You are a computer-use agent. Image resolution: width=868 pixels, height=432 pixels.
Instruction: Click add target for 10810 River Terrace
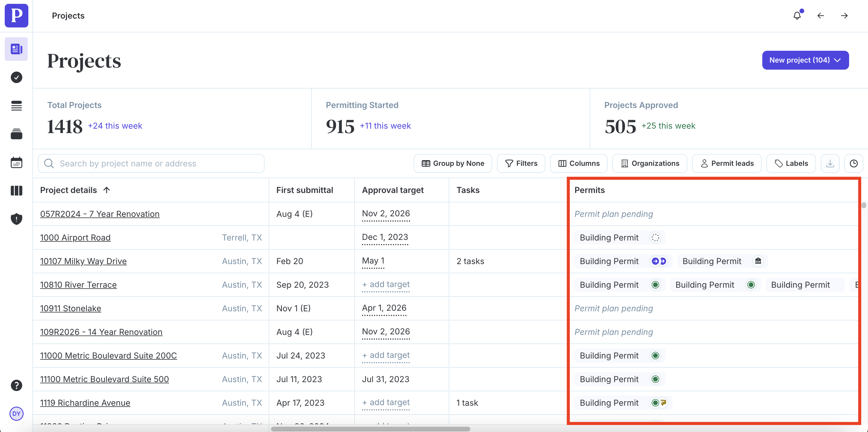(x=386, y=284)
